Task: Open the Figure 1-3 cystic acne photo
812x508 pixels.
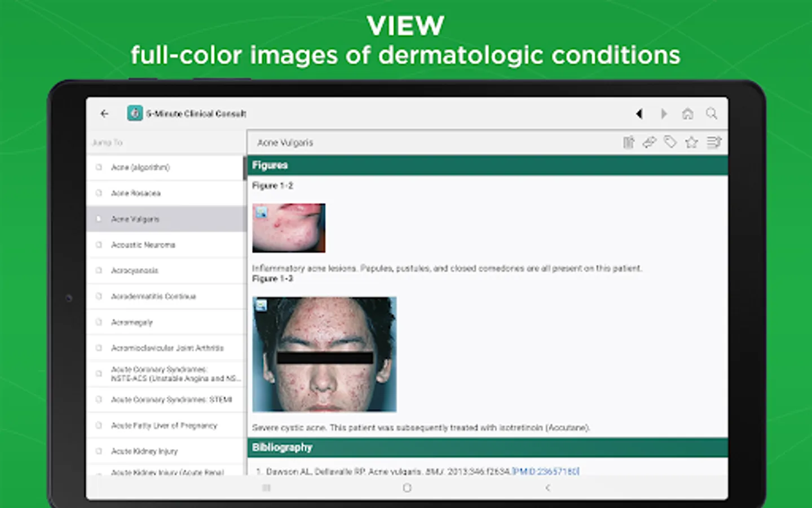Action: point(324,354)
